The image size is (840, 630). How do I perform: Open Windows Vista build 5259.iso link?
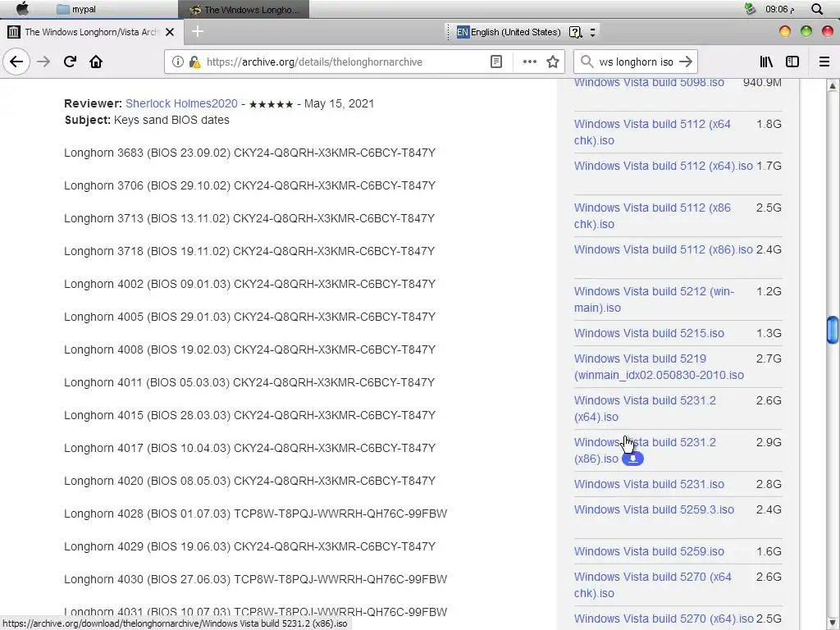pyautogui.click(x=649, y=551)
